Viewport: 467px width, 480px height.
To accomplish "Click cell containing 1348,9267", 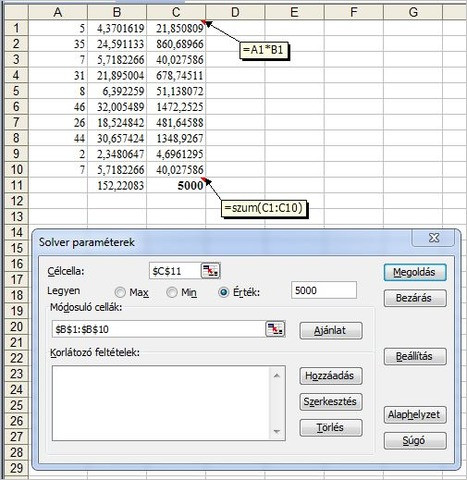I will click(176, 138).
